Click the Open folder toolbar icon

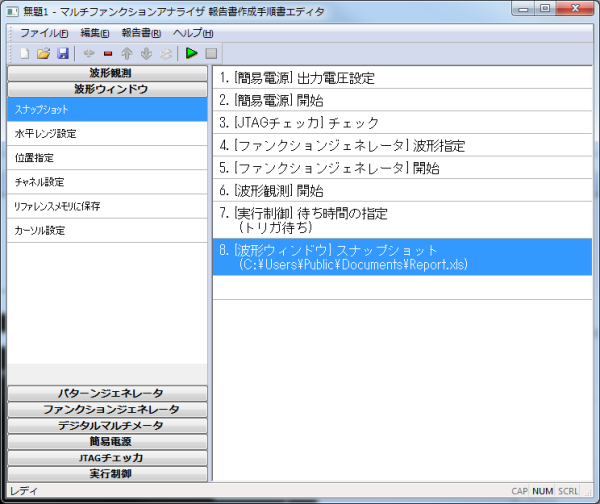(44, 54)
